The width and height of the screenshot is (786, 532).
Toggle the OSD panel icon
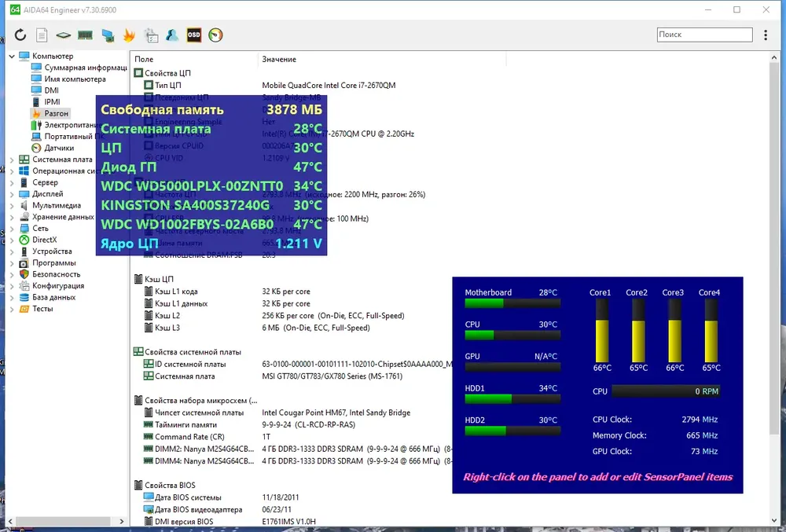tap(194, 35)
